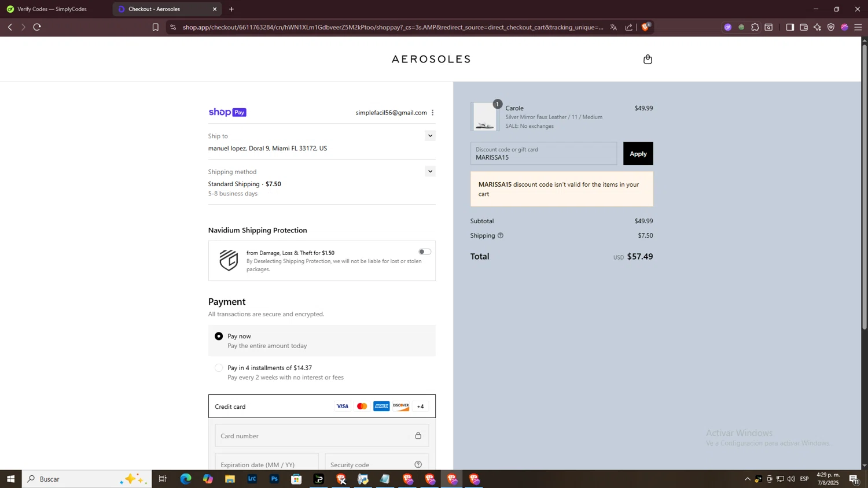Enable Navidium Shipping Protection toggle
This screenshot has height=488, width=868.
coord(425,252)
